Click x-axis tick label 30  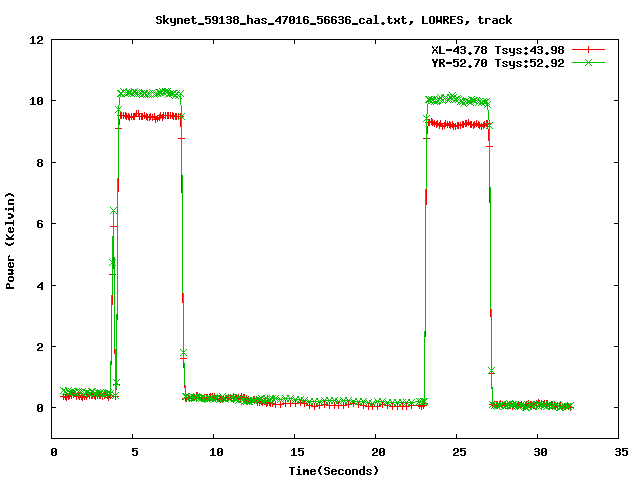[x=540, y=452]
